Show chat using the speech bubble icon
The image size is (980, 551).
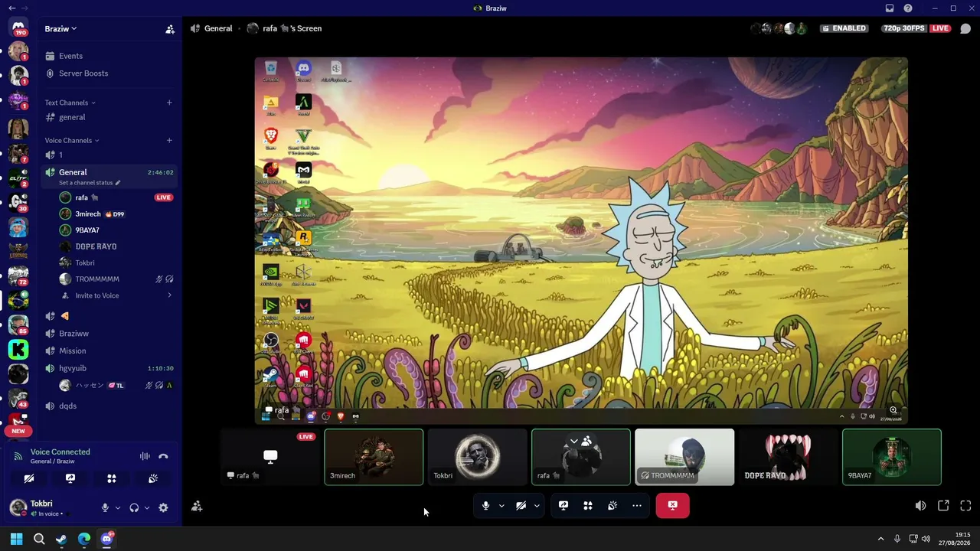(x=965, y=29)
